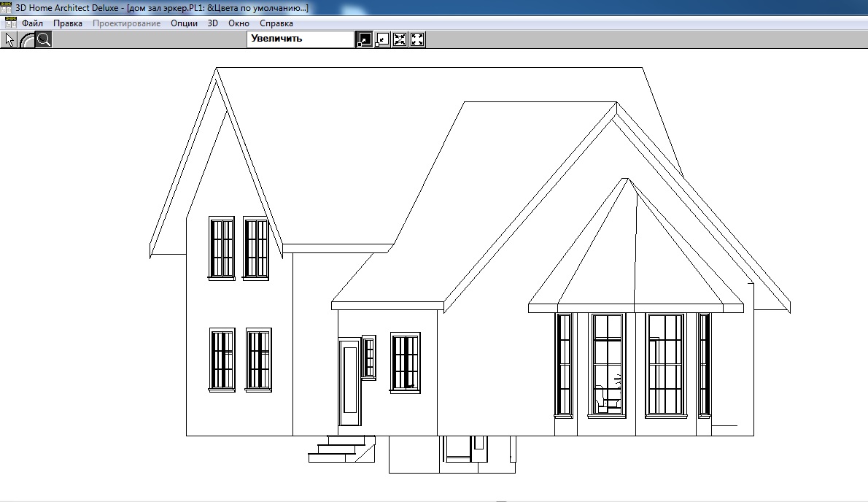Activate the magnifying glass zoom mode

click(44, 39)
